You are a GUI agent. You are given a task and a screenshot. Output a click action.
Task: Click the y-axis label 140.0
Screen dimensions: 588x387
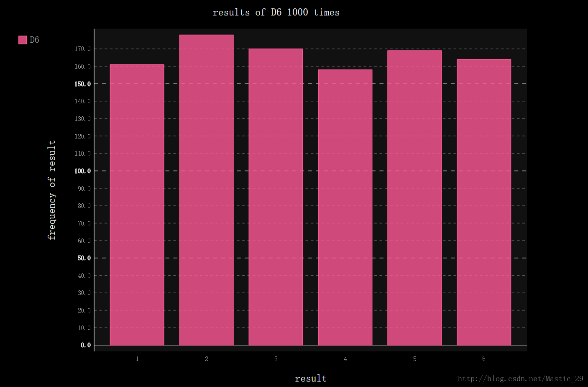83,101
